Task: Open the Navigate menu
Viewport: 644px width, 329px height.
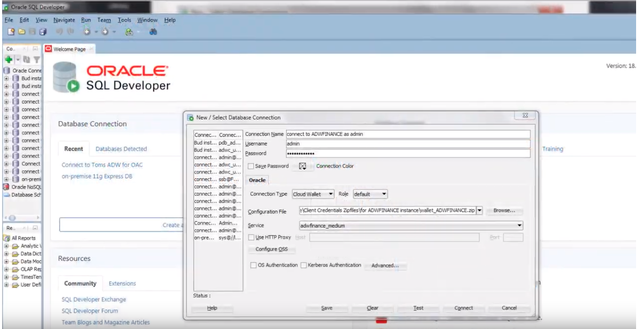Action: tap(64, 20)
